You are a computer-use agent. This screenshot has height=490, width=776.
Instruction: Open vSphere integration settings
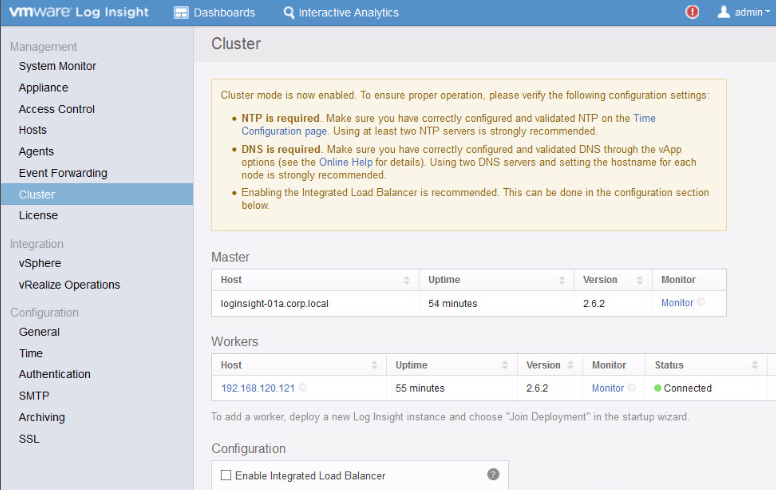(40, 263)
